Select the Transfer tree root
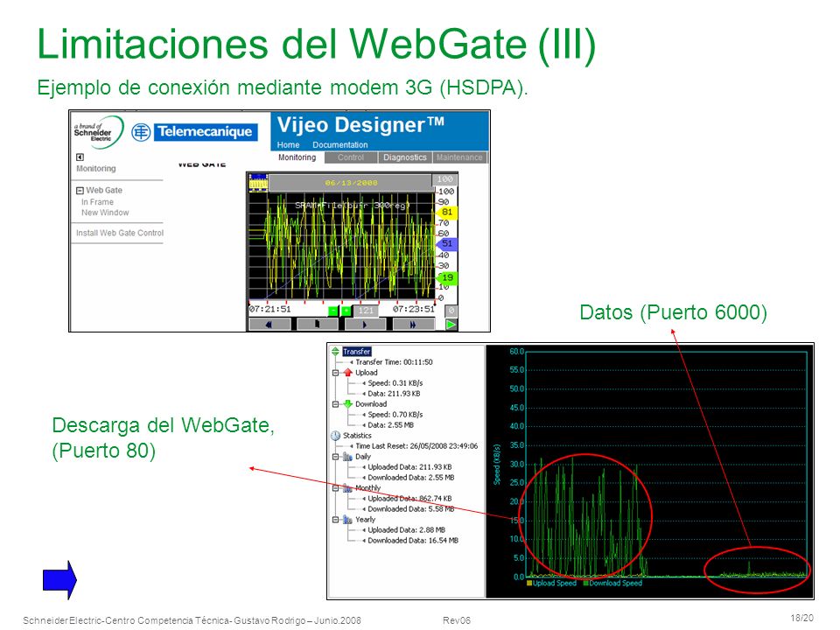The width and height of the screenshot is (840, 630). [357, 352]
